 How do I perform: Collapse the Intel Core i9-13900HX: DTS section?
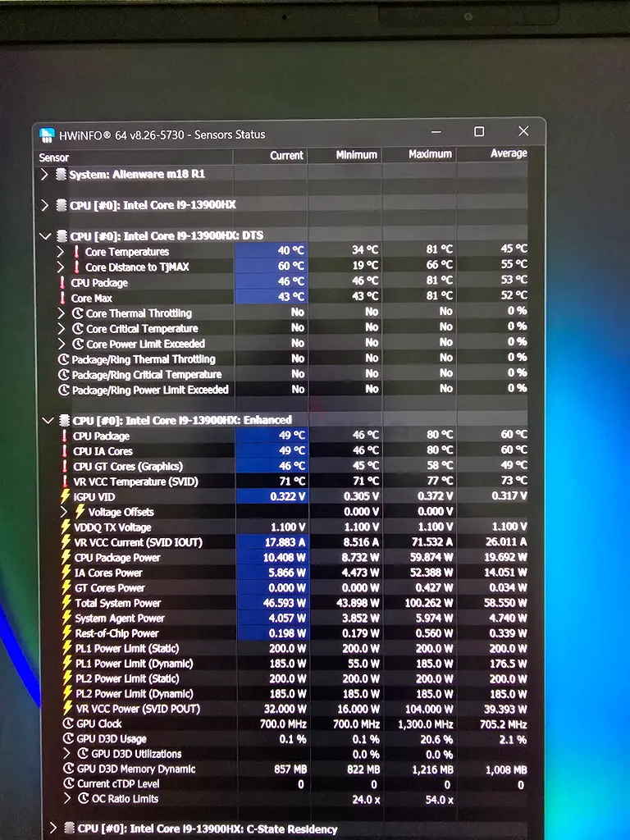46,235
